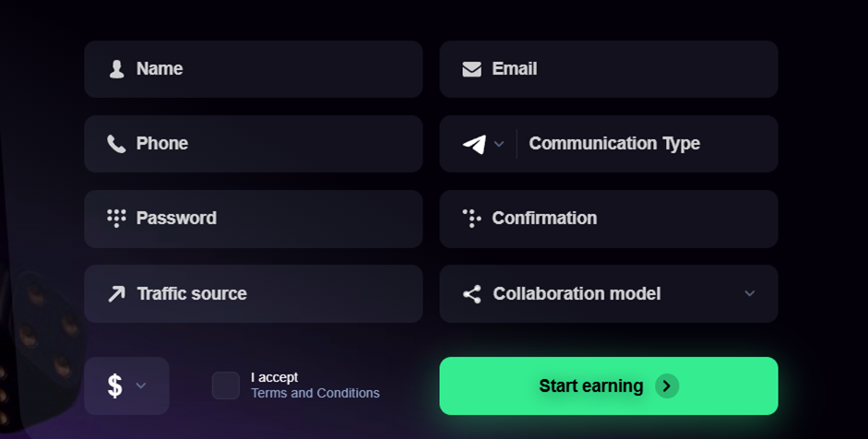Viewport: 868px width, 439px height.
Task: Click the Confirmation dots icon
Action: (471, 219)
